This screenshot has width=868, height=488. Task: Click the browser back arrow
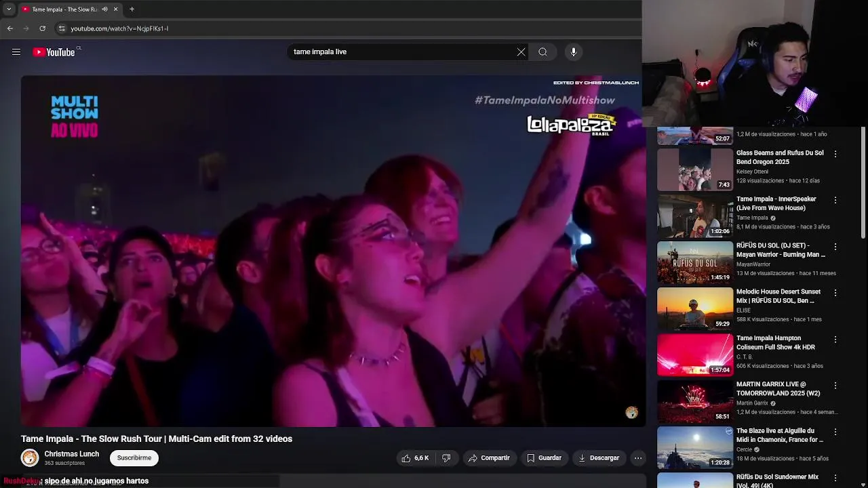tap(10, 28)
